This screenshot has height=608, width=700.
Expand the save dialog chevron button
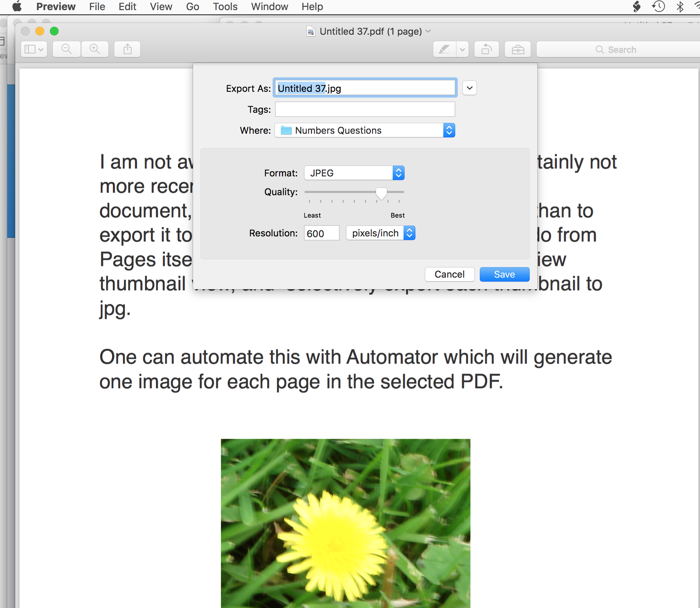click(469, 88)
